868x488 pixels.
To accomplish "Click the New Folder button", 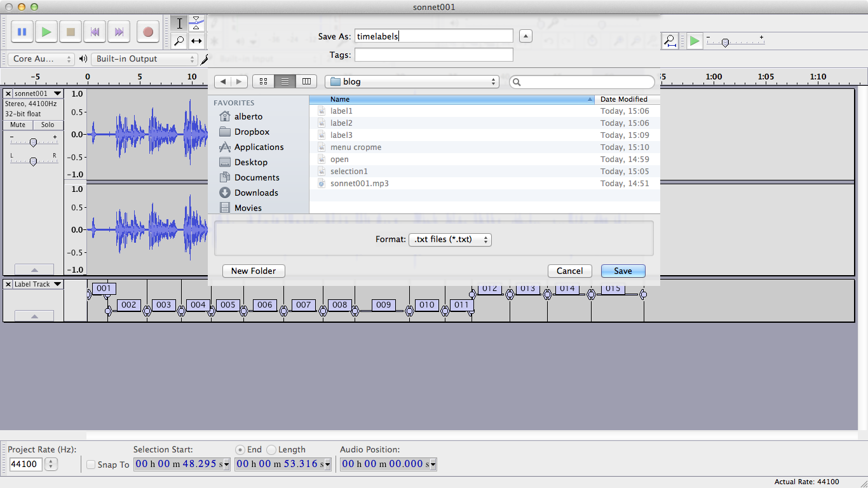I will click(x=254, y=271).
